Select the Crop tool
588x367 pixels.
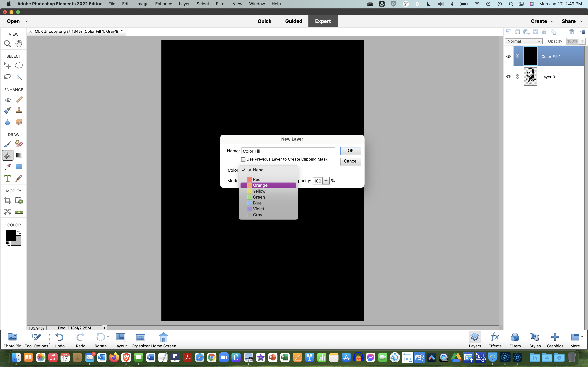[7, 200]
